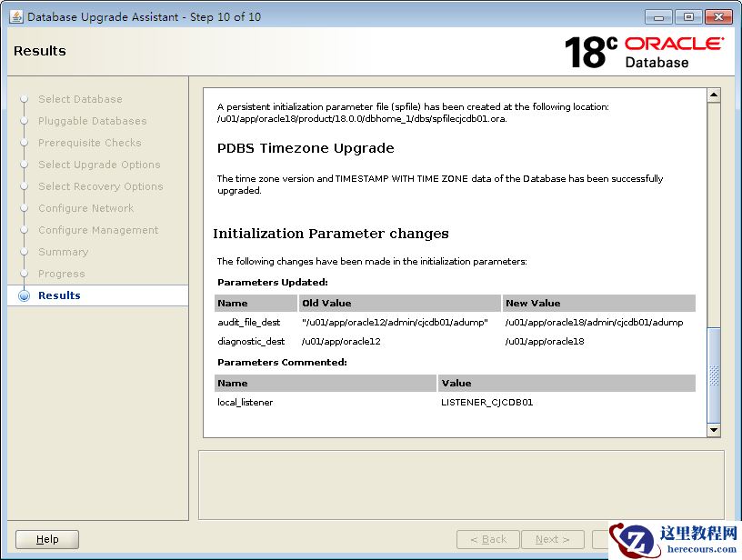Click the Back button
742x560 pixels.
488,539
